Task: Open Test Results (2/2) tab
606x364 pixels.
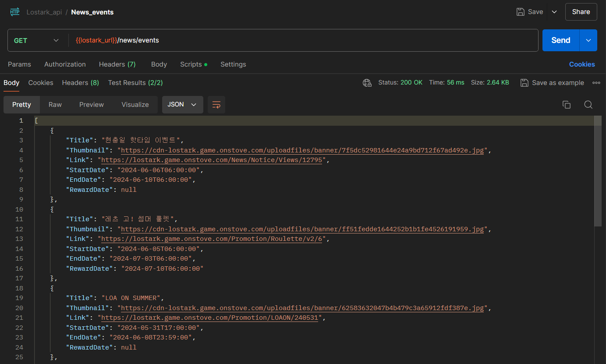Action: click(135, 83)
